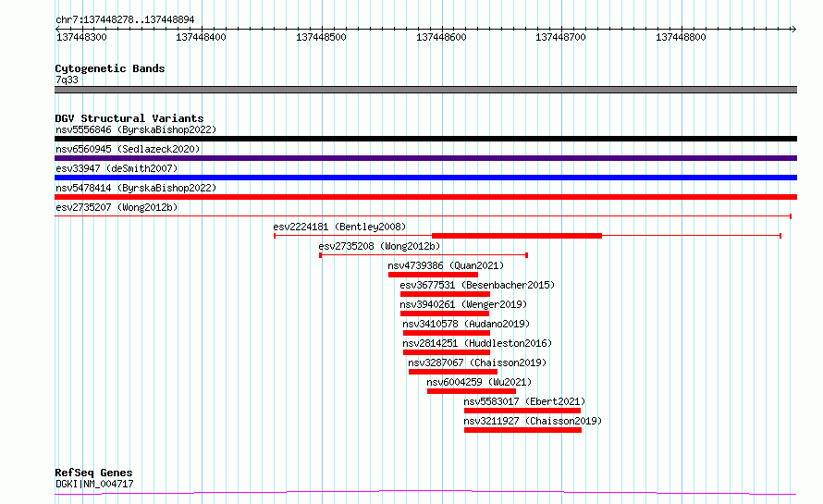Select the red bar under esv3677531
This screenshot has height=504, width=823.
[x=445, y=294]
